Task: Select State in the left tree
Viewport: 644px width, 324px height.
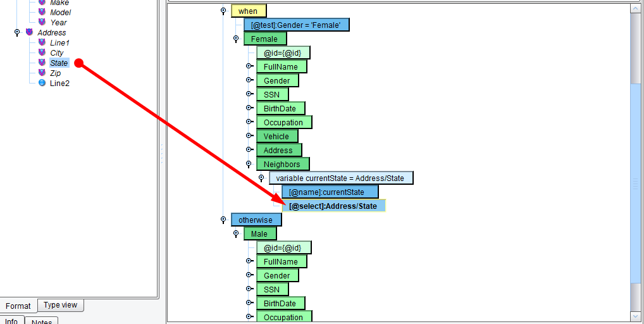Action: (59, 63)
